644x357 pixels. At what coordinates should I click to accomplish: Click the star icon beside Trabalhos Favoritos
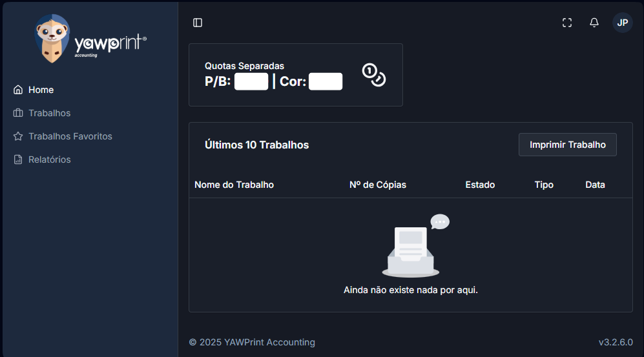click(x=18, y=136)
